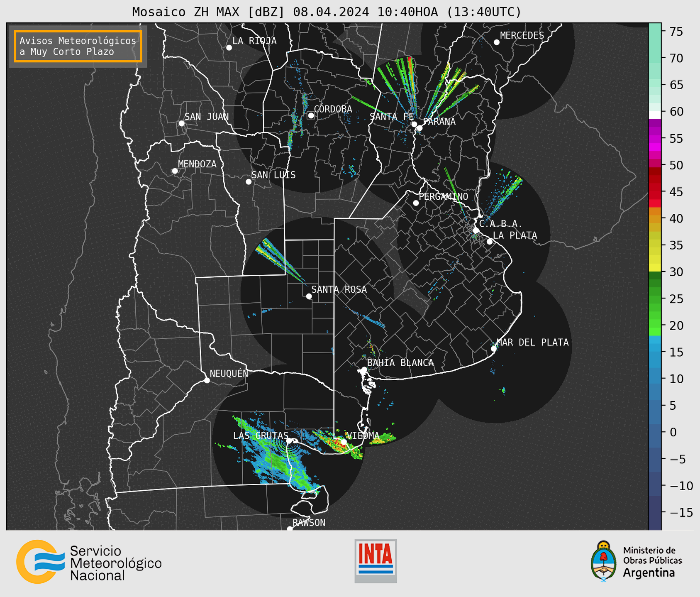Click the orange 40 dBZ color band
Image resolution: width=700 pixels, height=597 pixels.
[x=655, y=218]
